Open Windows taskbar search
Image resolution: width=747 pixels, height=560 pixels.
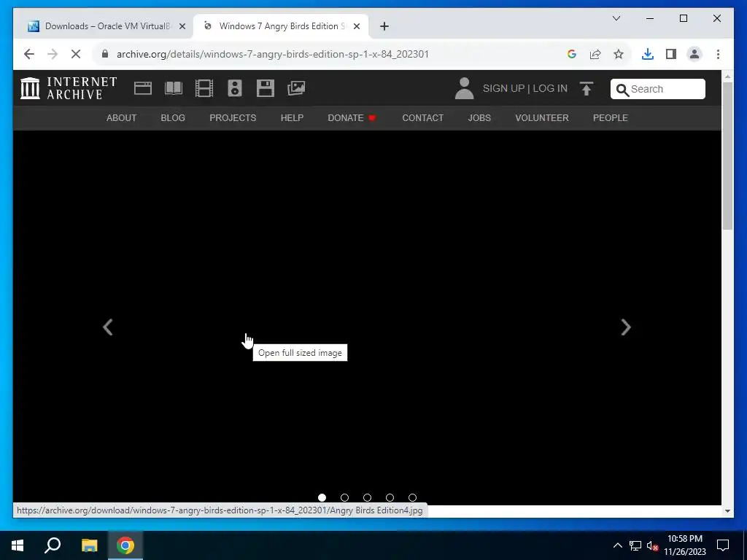pyautogui.click(x=53, y=545)
